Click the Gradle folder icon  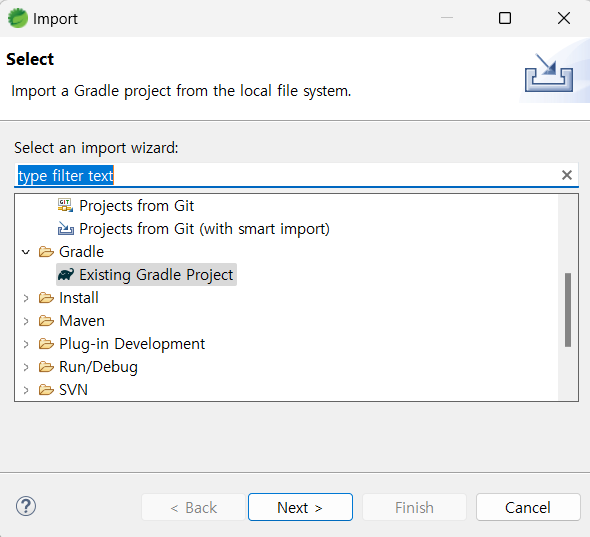click(46, 252)
